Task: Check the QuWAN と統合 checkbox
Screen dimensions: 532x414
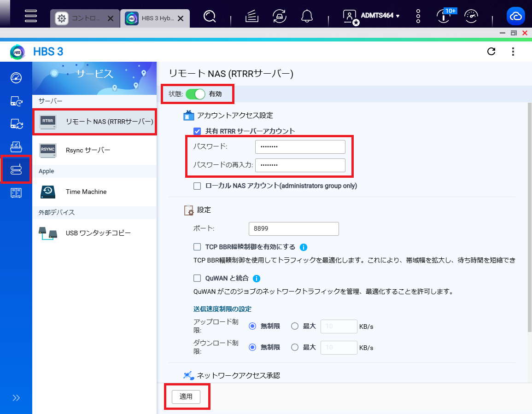Action: click(x=197, y=278)
